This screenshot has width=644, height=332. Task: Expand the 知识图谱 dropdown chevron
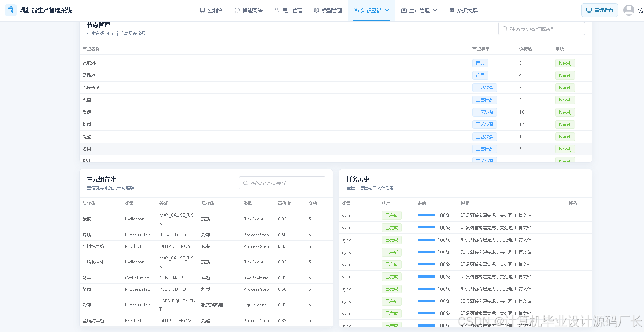tap(387, 10)
